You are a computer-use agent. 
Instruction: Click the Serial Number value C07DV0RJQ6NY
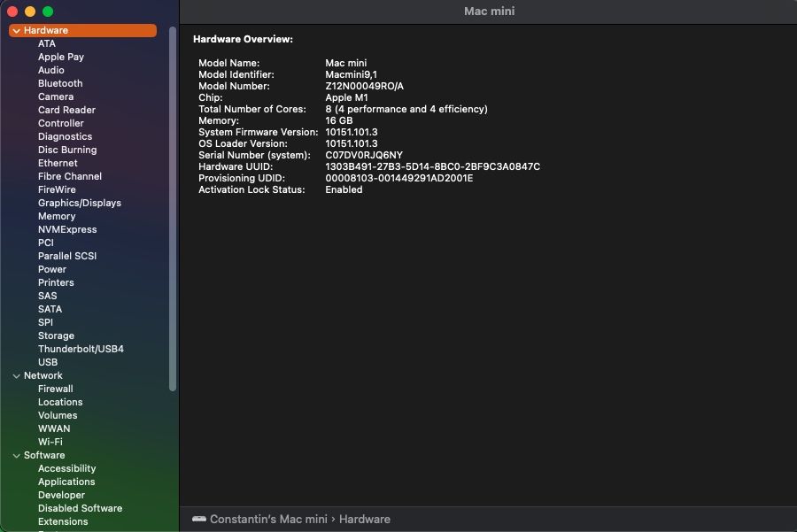tap(364, 155)
